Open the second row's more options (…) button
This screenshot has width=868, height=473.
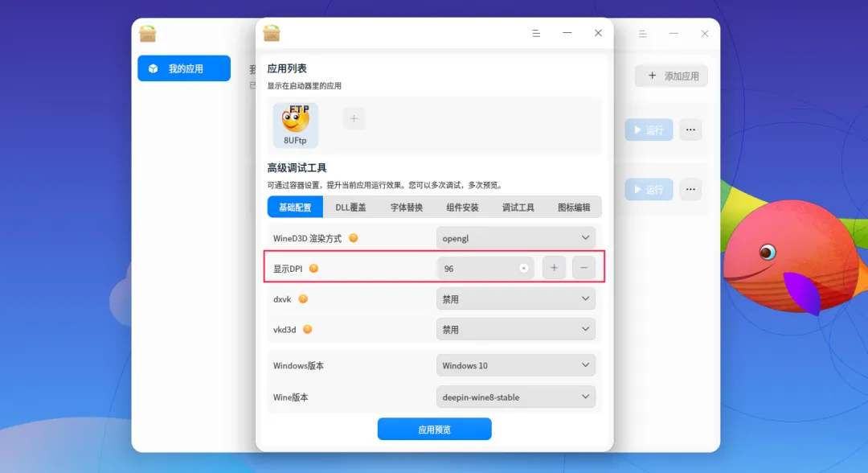tap(690, 189)
